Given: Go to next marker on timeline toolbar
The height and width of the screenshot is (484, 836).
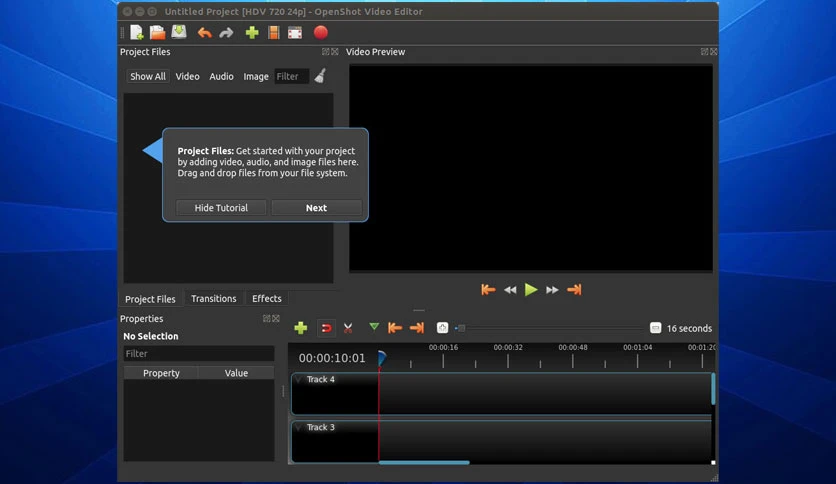Looking at the screenshot, I should (x=417, y=328).
